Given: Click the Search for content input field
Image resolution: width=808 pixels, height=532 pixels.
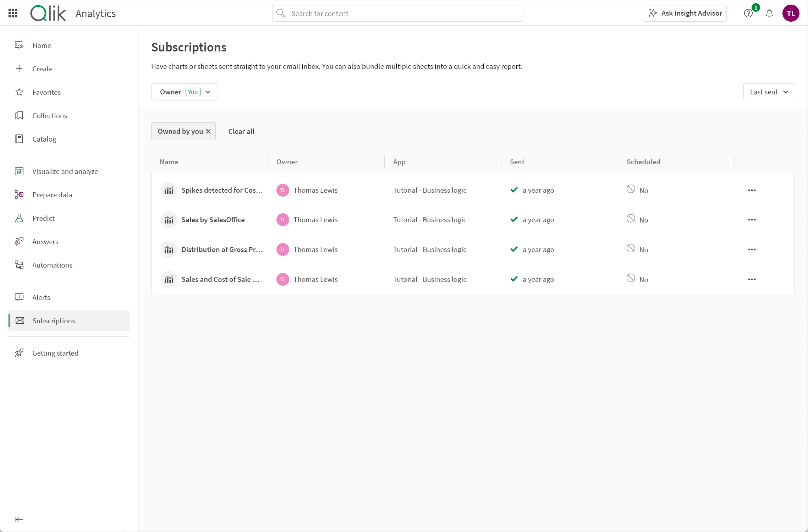Looking at the screenshot, I should coord(397,13).
